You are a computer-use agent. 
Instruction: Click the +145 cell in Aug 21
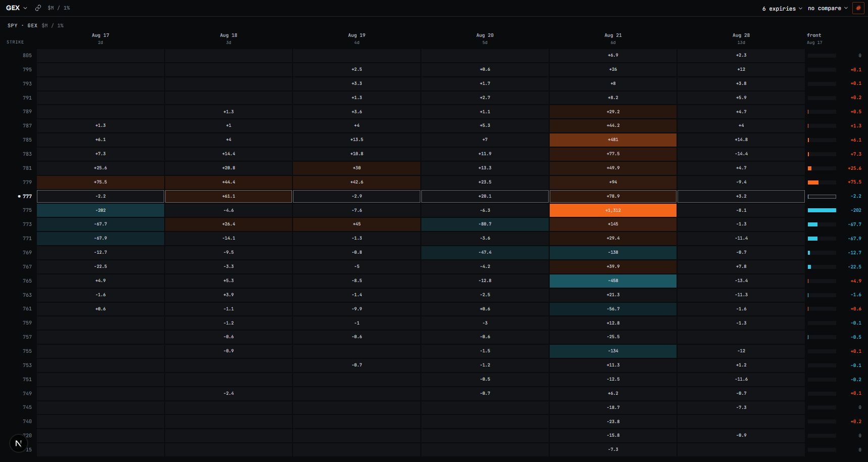pos(613,224)
